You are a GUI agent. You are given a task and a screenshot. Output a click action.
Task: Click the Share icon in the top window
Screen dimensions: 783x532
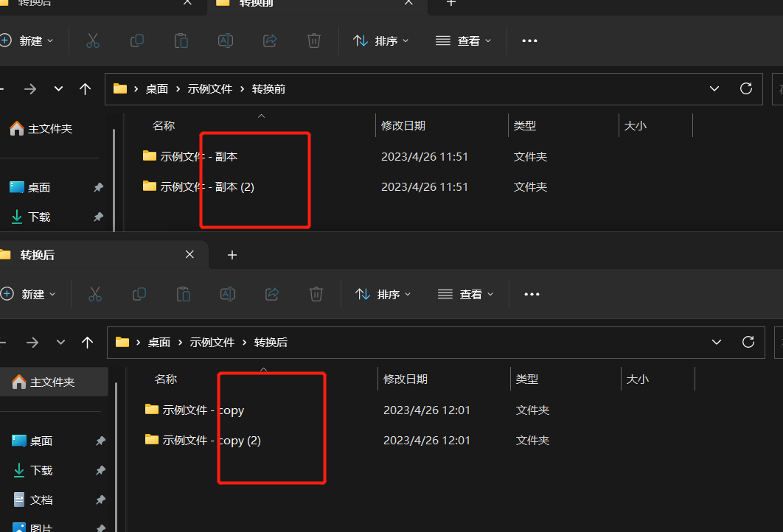(x=269, y=41)
